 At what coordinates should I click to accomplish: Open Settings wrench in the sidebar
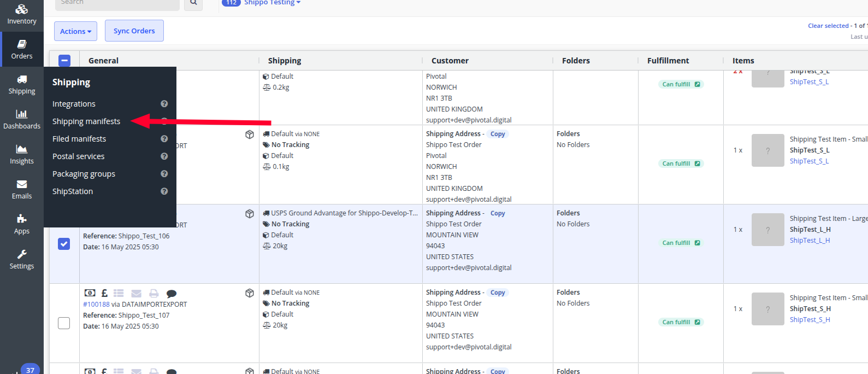[22, 259]
